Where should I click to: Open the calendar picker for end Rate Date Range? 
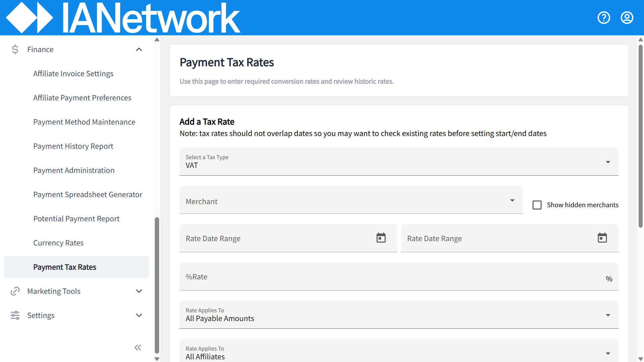pos(602,238)
